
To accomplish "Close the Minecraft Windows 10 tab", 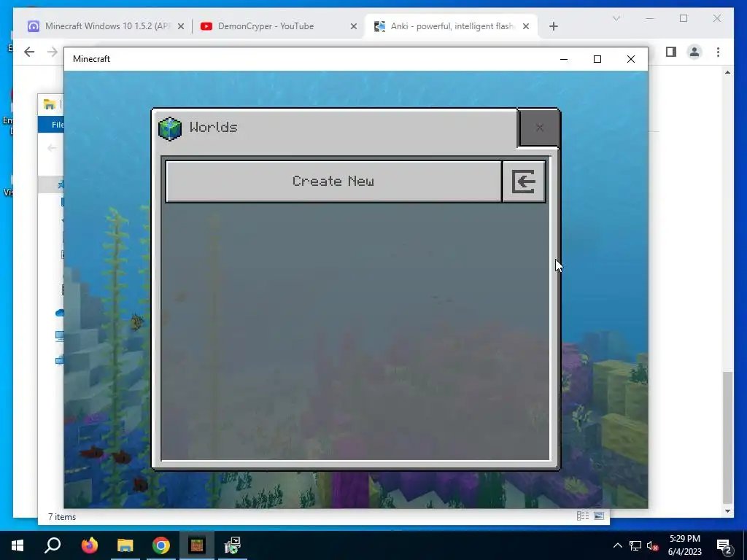I will click(181, 27).
